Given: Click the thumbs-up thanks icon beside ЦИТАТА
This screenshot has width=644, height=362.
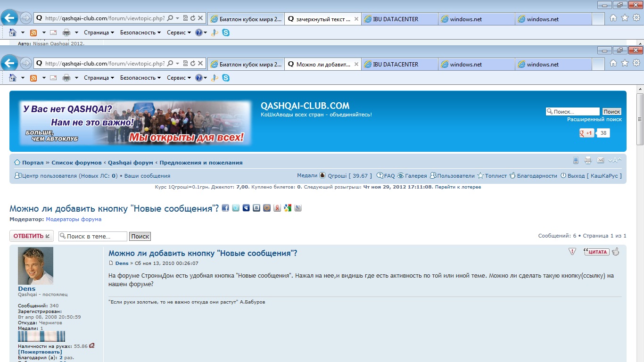Looking at the screenshot, I should pyautogui.click(x=615, y=252).
